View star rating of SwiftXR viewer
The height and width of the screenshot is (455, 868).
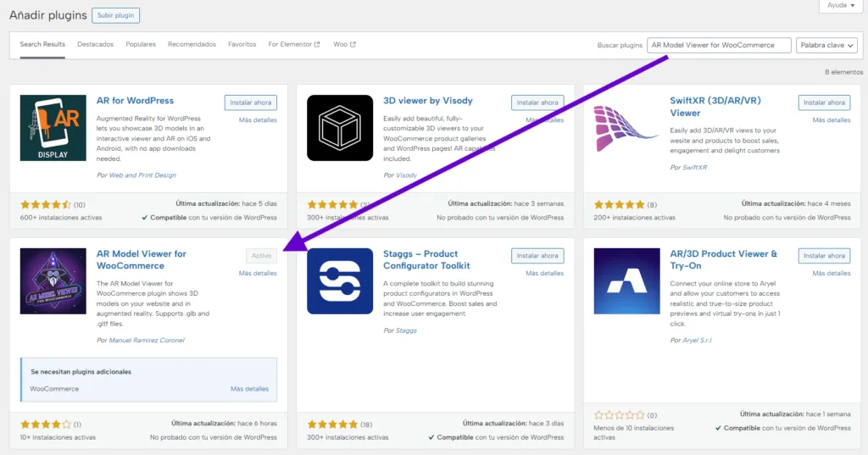point(620,205)
